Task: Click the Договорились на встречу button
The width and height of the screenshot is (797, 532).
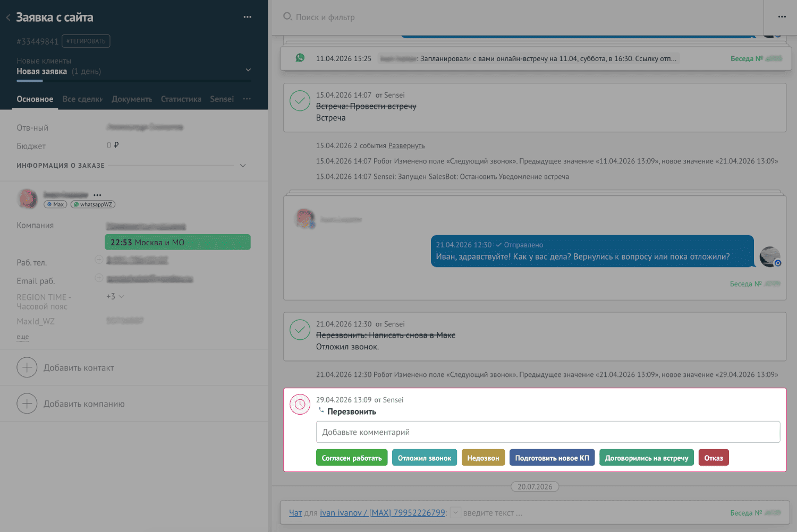Action: pyautogui.click(x=647, y=458)
